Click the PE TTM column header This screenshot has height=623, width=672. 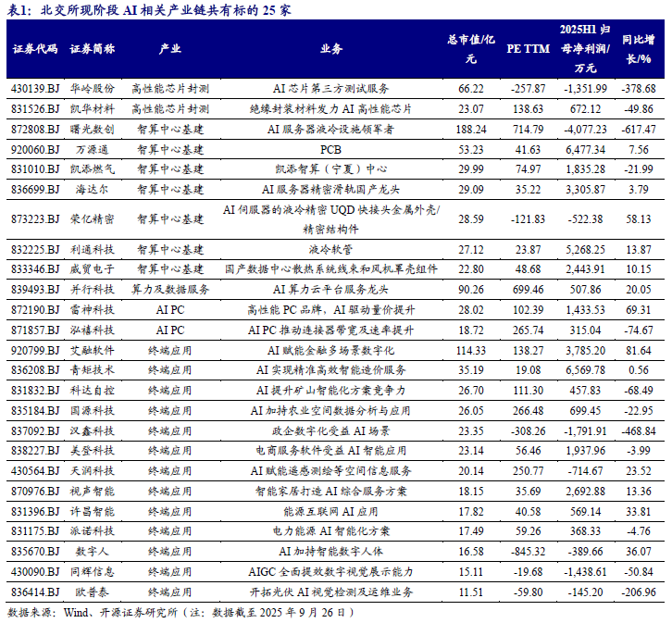point(528,49)
